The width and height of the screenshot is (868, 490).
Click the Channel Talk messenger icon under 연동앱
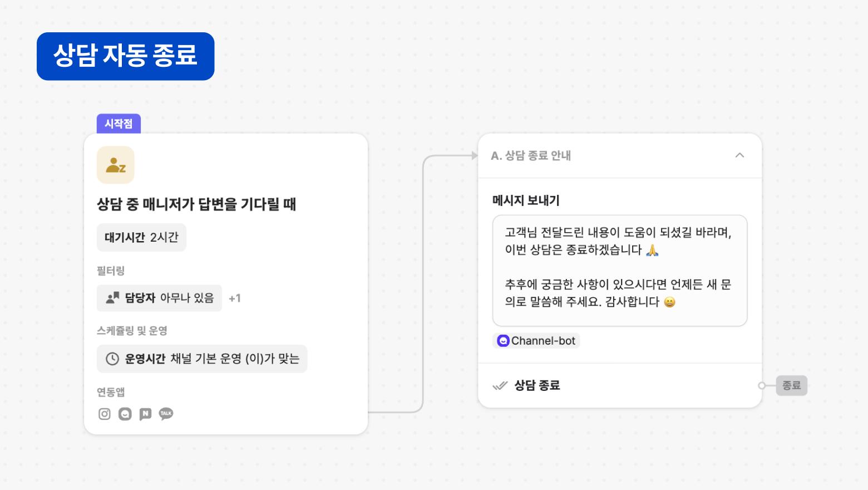[125, 414]
